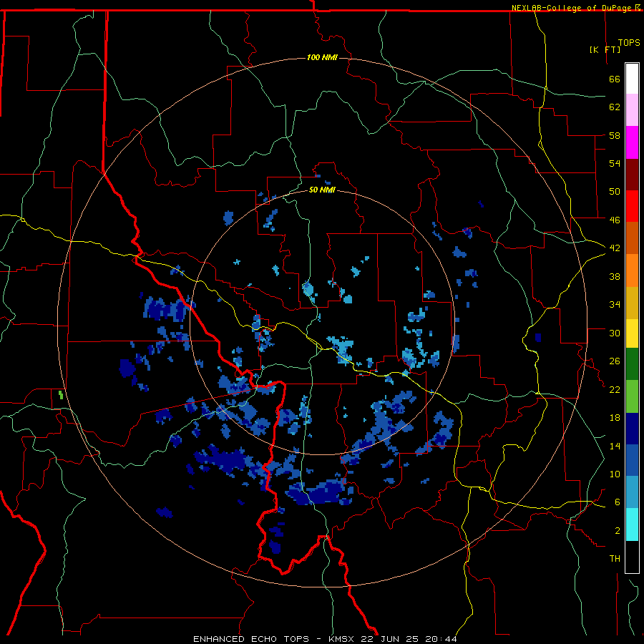Click the dark orange legend swatch
Image resolution: width=644 pixels, height=644 pixels.
pyautogui.click(x=632, y=238)
